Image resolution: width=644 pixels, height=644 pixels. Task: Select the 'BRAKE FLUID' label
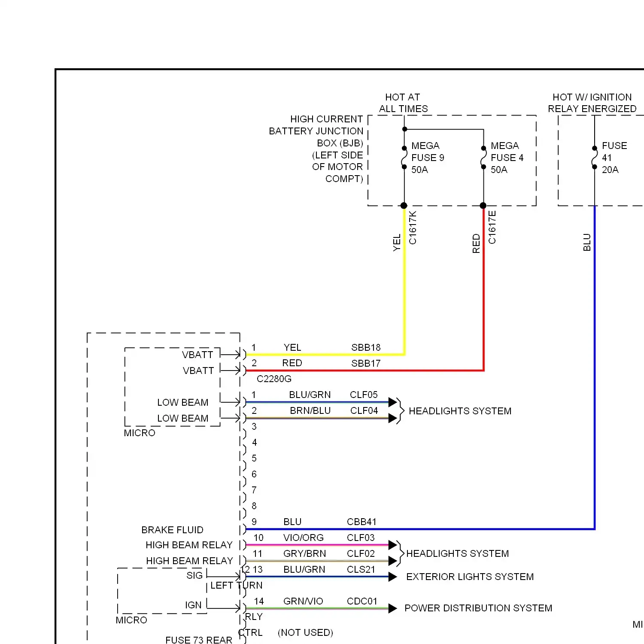[172, 530]
